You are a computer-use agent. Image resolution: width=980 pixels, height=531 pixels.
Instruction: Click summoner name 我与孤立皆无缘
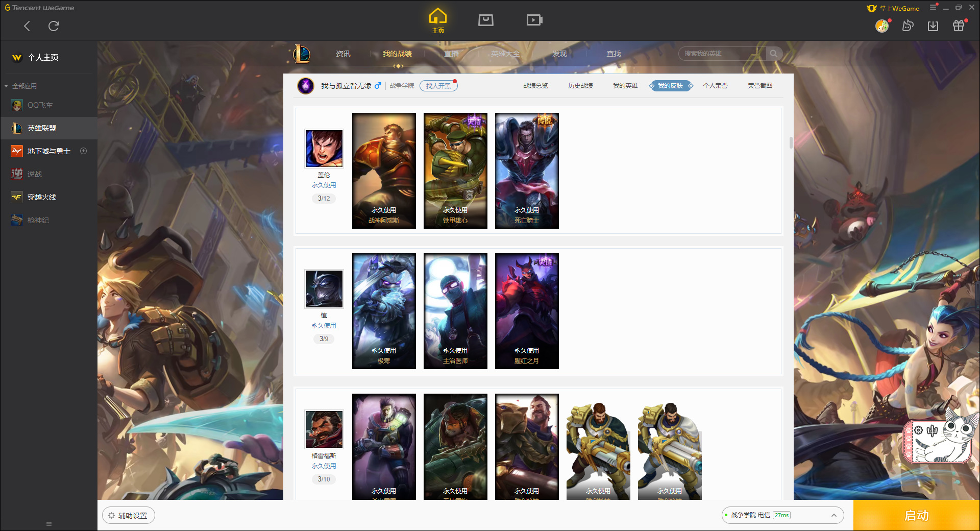pos(346,86)
